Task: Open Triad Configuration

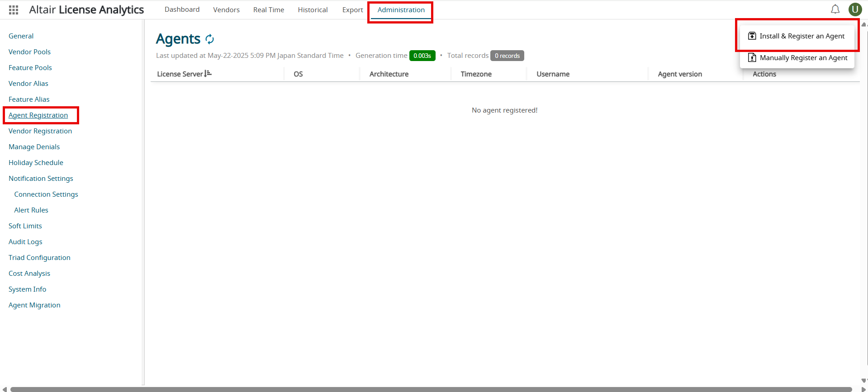Action: (39, 257)
